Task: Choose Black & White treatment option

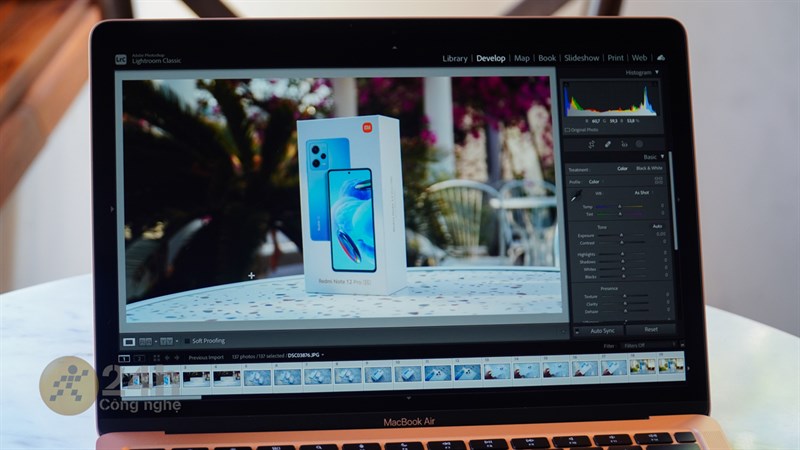Action: tap(649, 168)
